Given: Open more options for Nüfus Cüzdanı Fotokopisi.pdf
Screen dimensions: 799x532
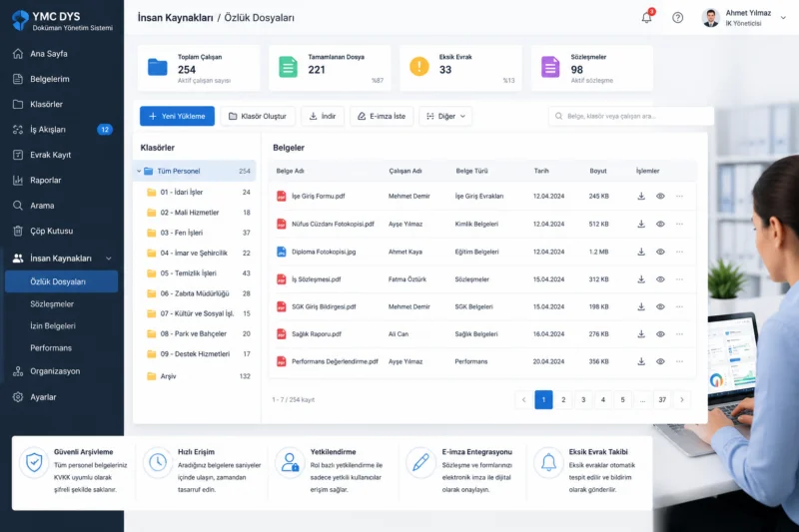Looking at the screenshot, I should tap(679, 224).
